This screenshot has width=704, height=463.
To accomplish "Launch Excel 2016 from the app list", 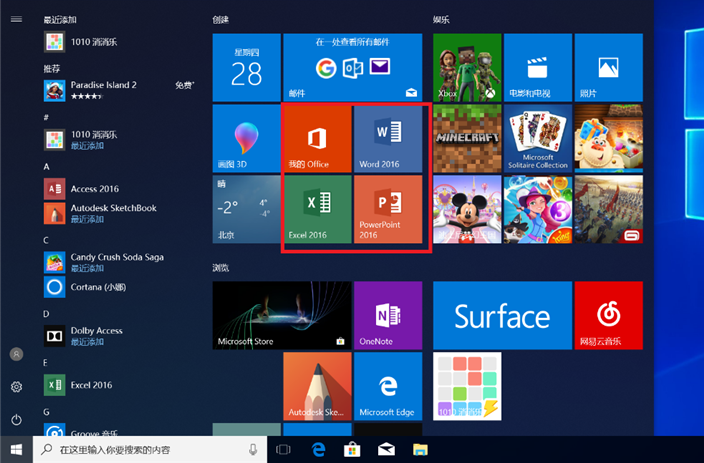I will 119,385.
